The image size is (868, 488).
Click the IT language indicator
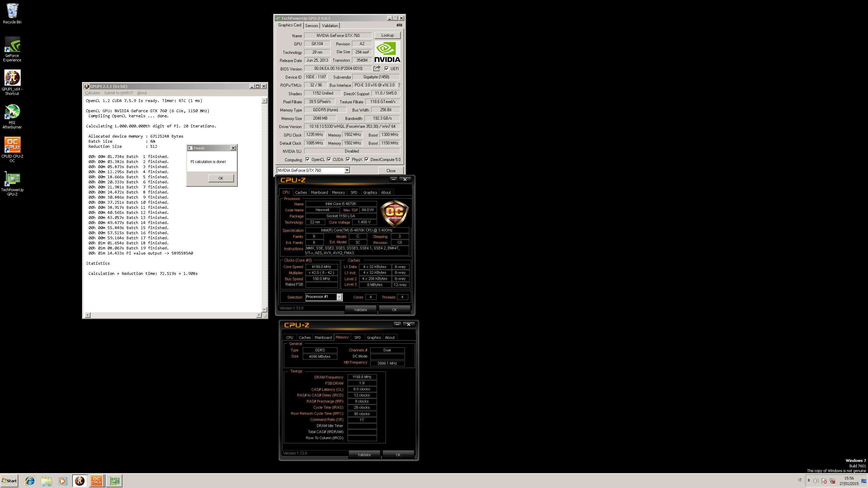coord(800,480)
